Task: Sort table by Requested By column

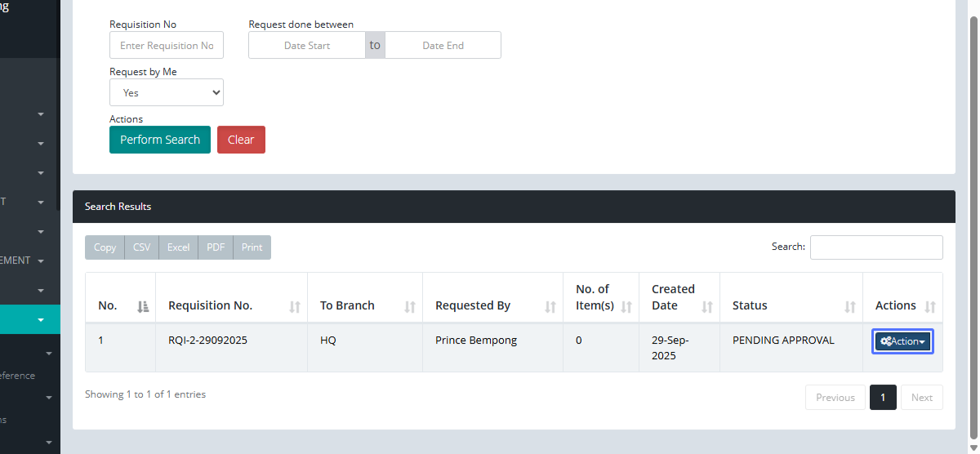Action: [x=550, y=307]
